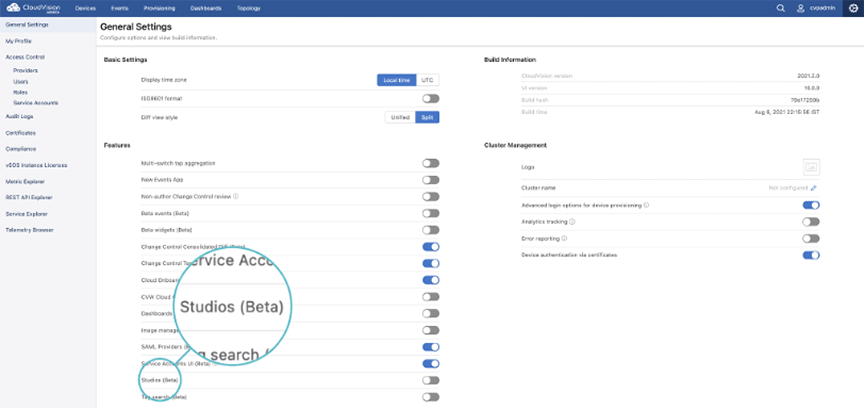Open the Events menu in the top bar
864x409 pixels.
120,8
